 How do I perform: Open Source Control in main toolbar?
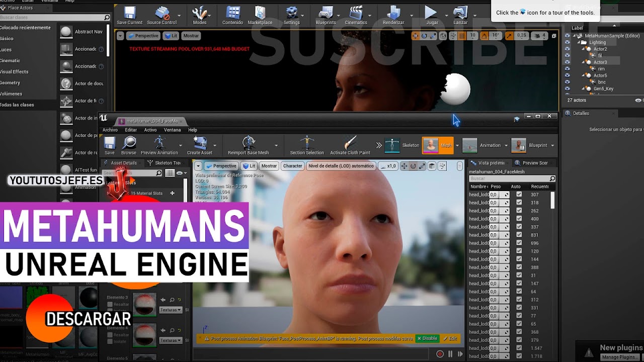[x=162, y=16]
